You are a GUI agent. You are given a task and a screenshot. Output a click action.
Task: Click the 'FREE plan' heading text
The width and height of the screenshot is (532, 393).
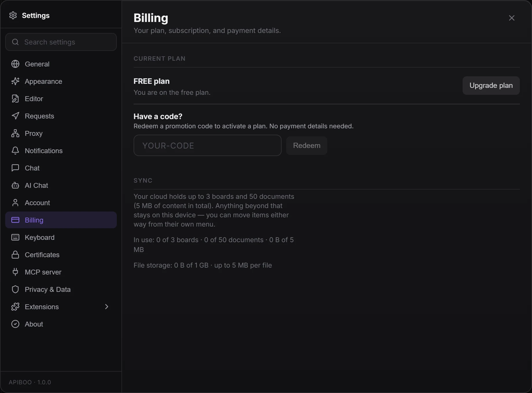pos(152,81)
